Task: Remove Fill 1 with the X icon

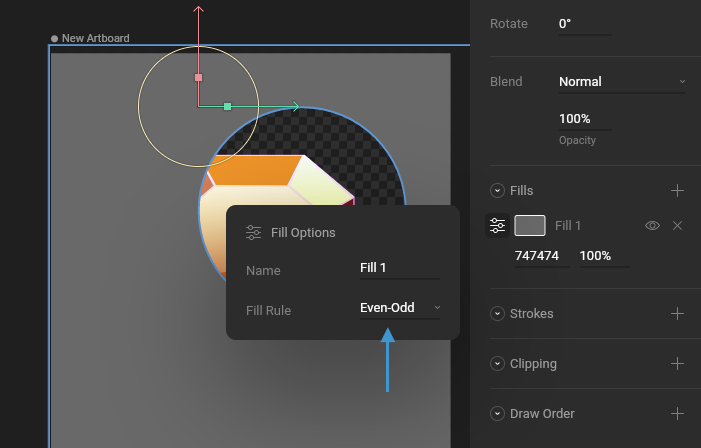Action: (677, 225)
